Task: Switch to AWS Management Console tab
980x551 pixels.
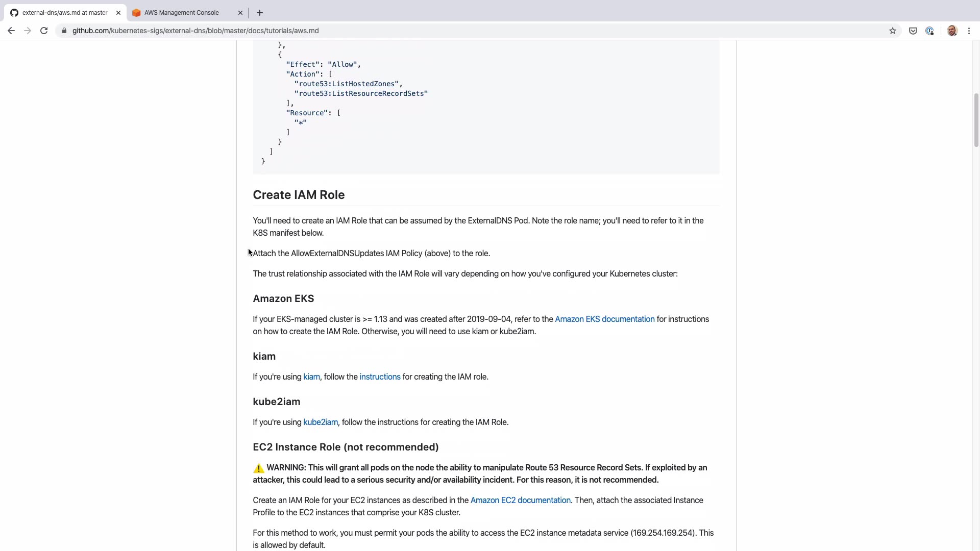Action: click(181, 13)
